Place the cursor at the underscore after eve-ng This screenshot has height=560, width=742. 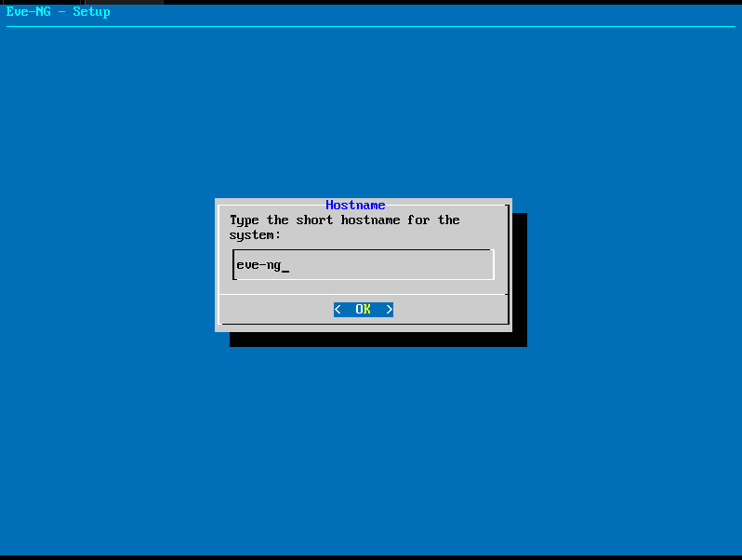coord(285,266)
